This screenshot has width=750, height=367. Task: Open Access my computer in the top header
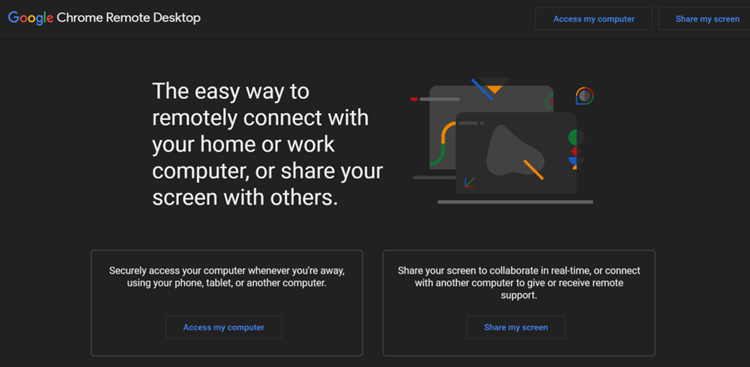point(594,19)
